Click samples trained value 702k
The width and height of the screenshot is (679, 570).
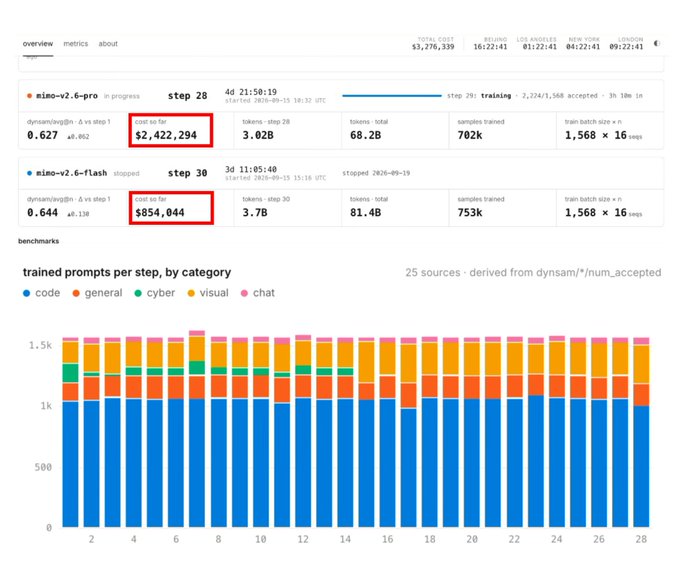(470, 135)
